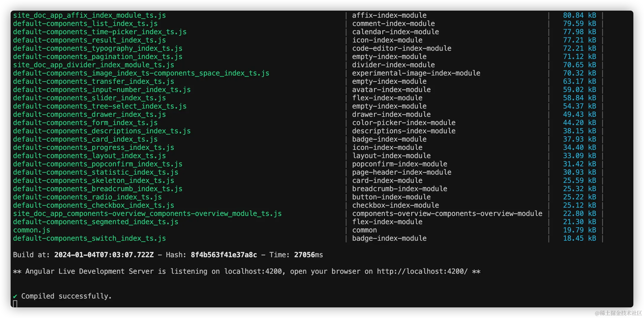Click the terminal cursor block at the prompt
The image size is (644, 318).
click(15, 304)
